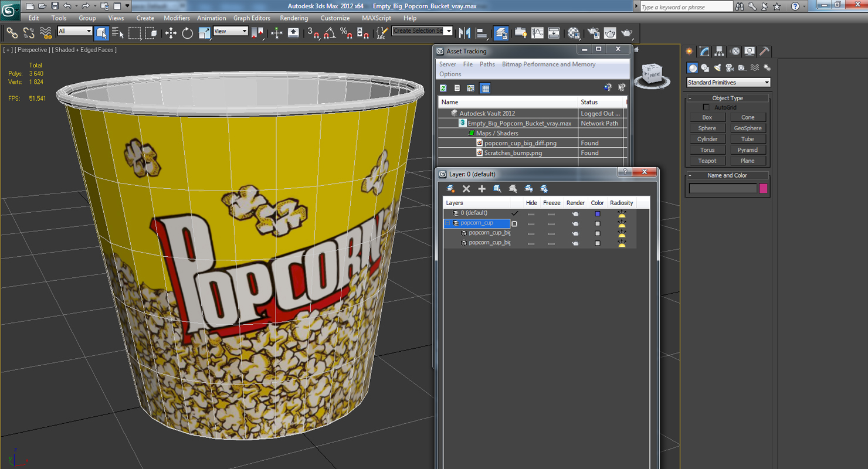
Task: Open the View reference coordinate dropdown
Action: (230, 32)
